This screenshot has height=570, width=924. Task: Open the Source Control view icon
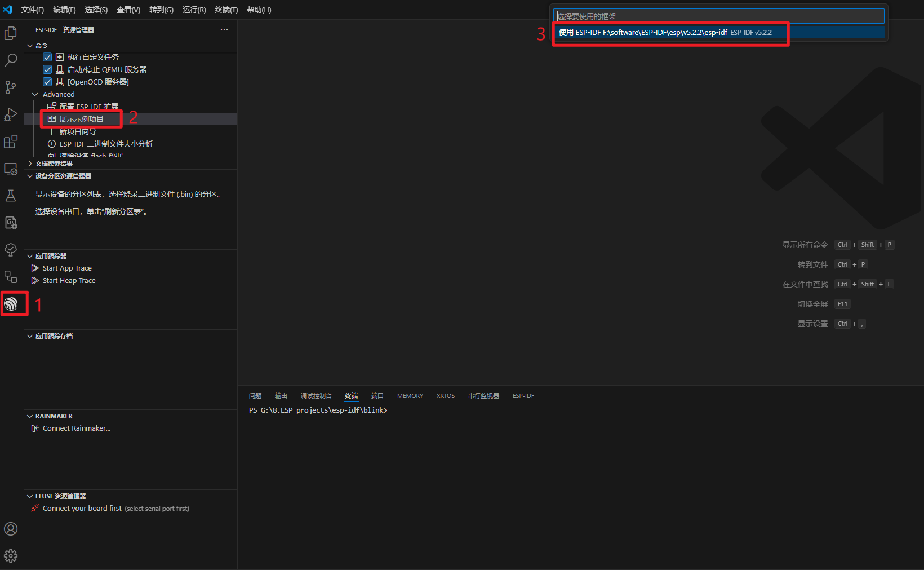[11, 87]
